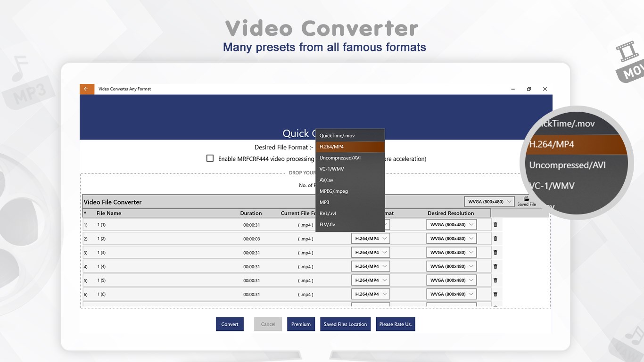Click Please Rate Us button
The image size is (644, 362).
[x=396, y=324]
